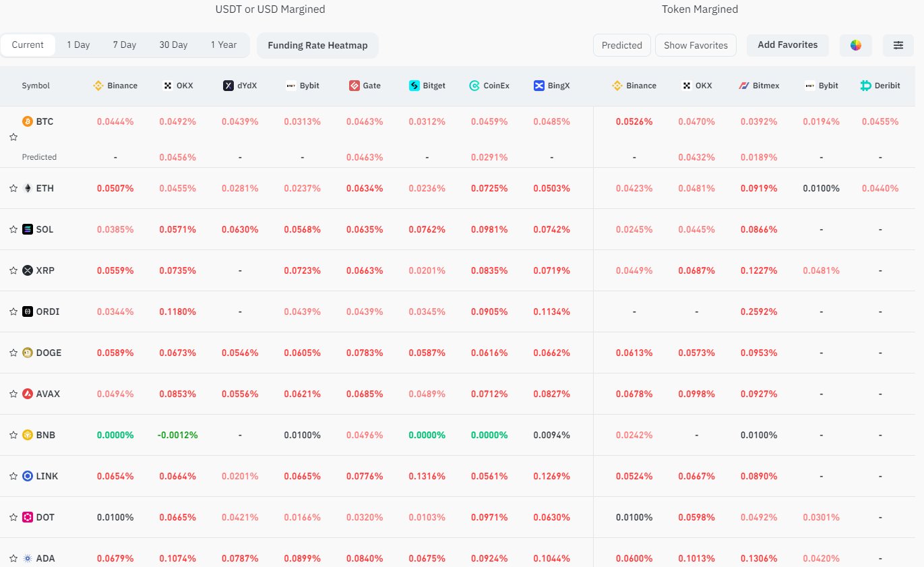Click LINK Bitget rate 0.1316%
This screenshot has width=924, height=567.
427,476
